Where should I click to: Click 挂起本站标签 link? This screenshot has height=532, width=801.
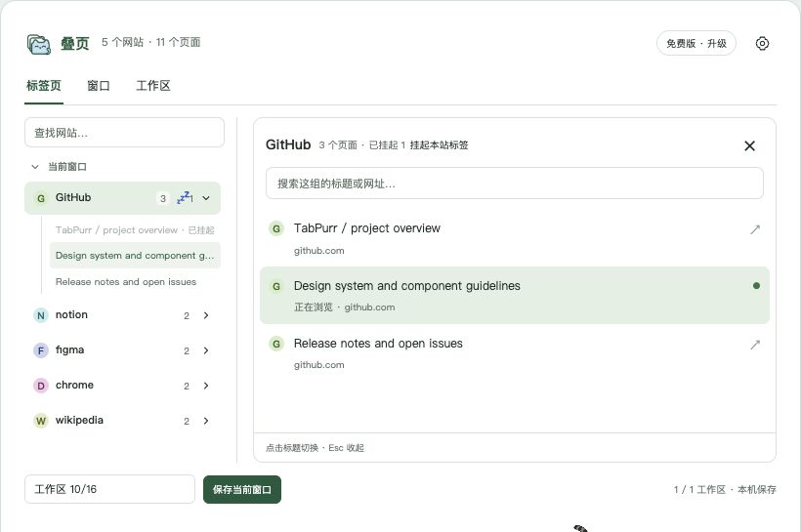pyautogui.click(x=439, y=145)
